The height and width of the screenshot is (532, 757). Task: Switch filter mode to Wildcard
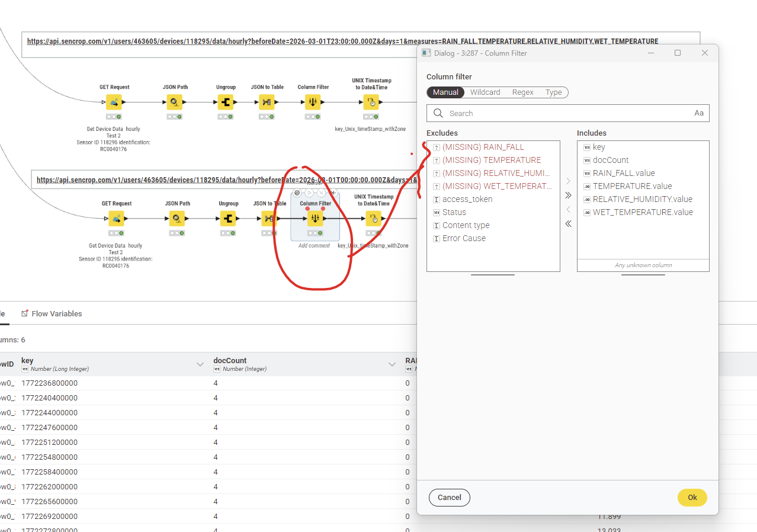coord(485,92)
